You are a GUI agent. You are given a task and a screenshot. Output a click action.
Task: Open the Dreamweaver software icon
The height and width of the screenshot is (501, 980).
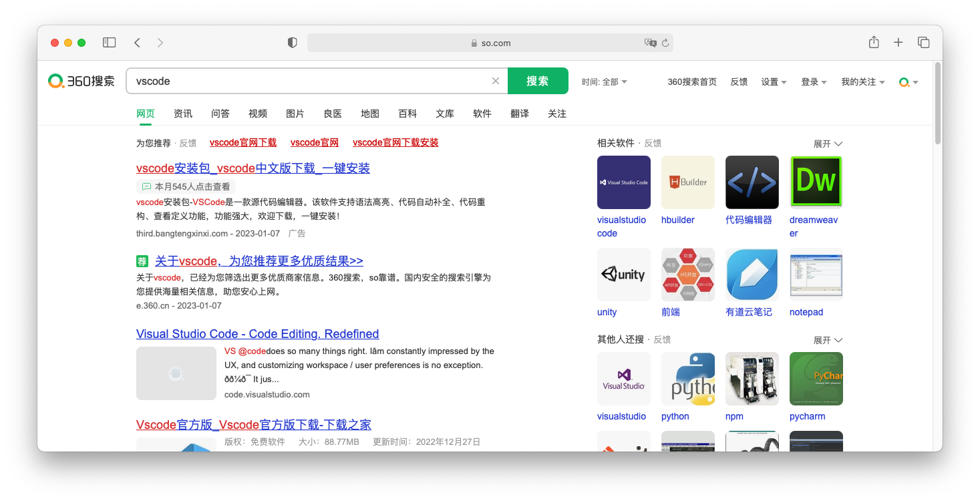click(x=816, y=182)
